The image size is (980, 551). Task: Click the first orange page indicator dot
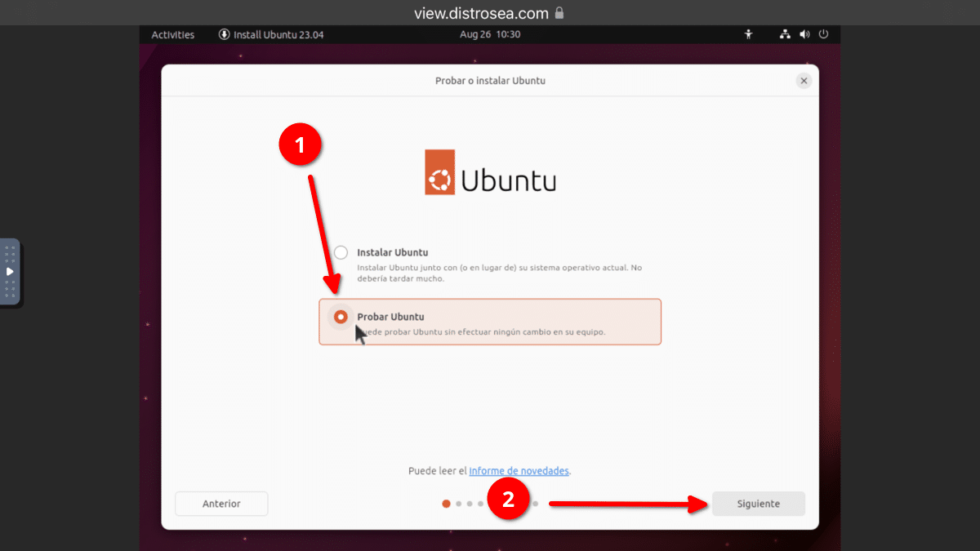pos(446,504)
